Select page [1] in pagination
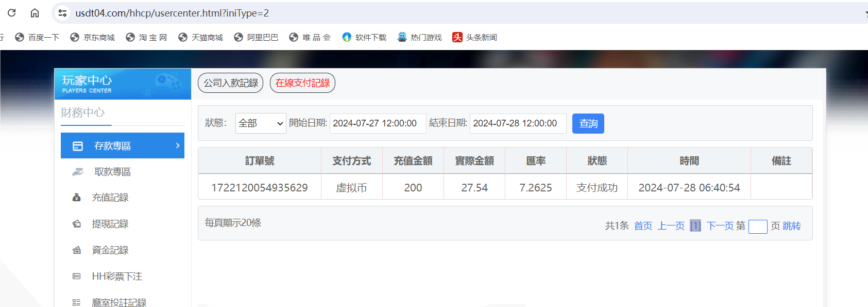Image resolution: width=868 pixels, height=307 pixels. (x=695, y=225)
